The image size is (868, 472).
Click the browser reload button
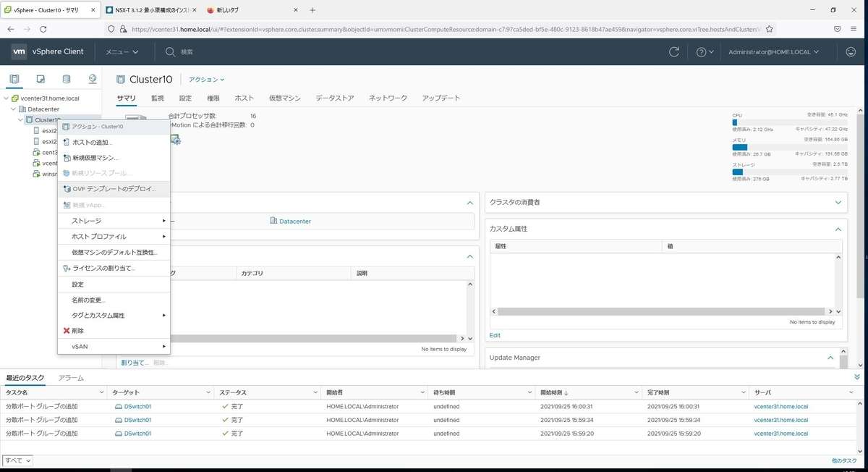[43, 29]
